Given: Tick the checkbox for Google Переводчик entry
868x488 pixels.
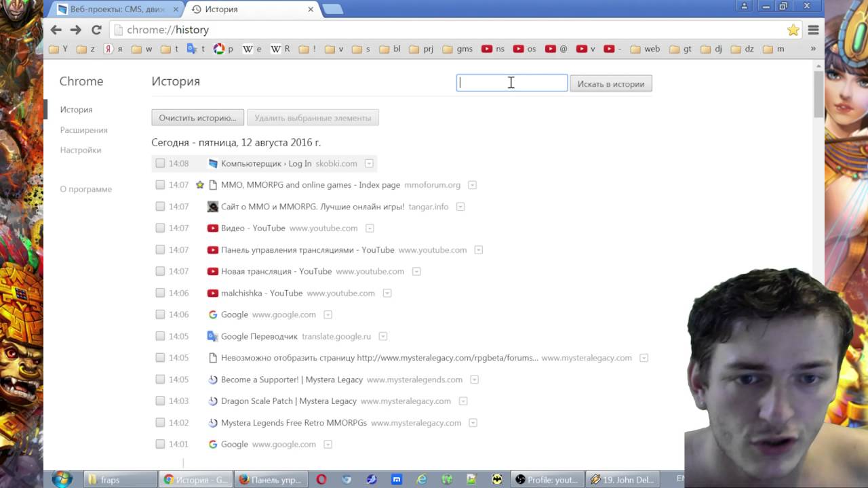Looking at the screenshot, I should [160, 336].
